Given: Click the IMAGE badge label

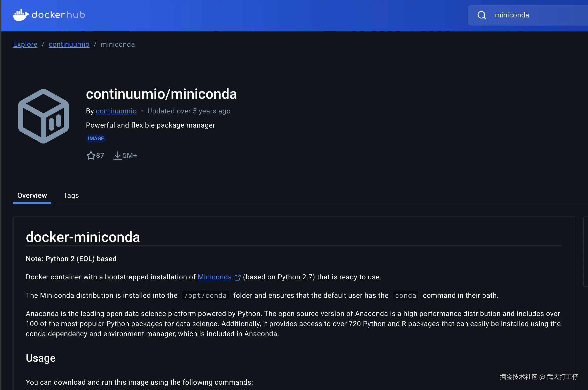Looking at the screenshot, I should pos(96,138).
